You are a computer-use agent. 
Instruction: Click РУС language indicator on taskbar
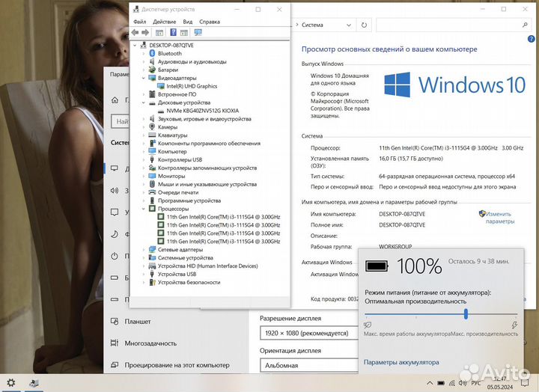(476, 383)
